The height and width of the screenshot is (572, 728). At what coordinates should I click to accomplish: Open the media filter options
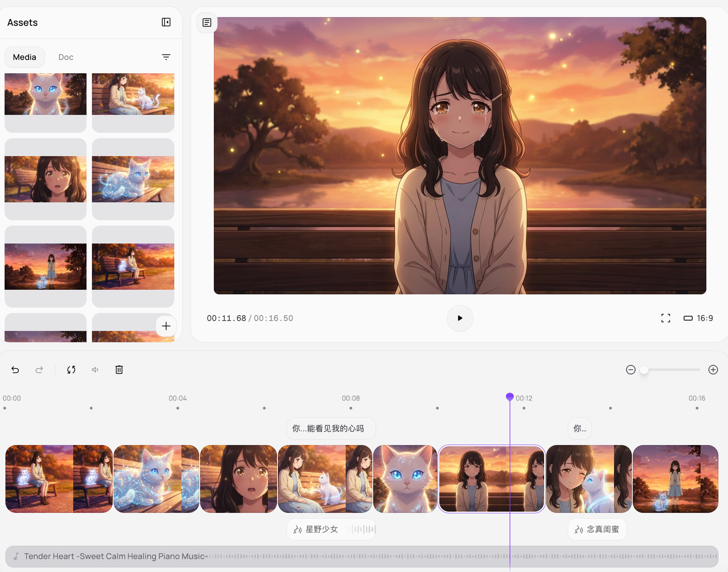[166, 57]
